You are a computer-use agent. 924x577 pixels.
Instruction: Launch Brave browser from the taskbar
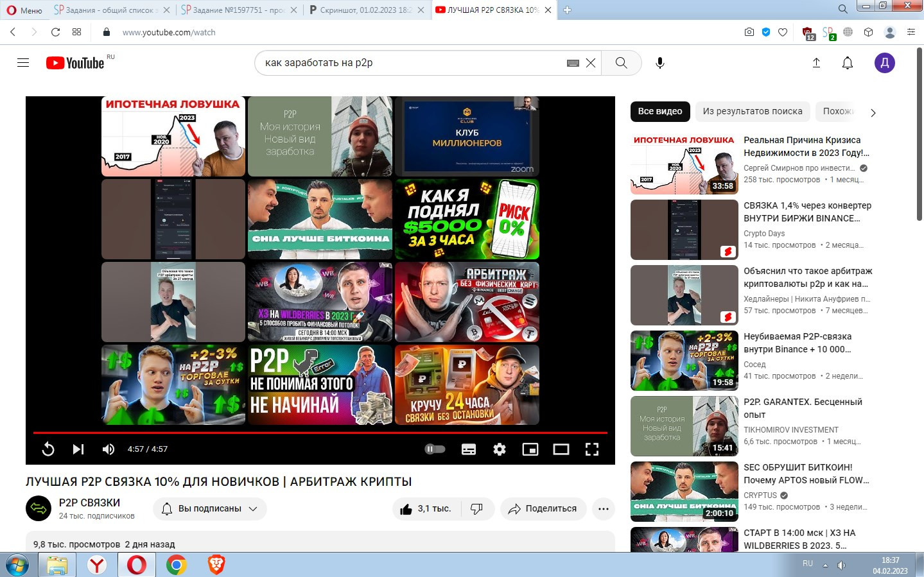(x=216, y=565)
